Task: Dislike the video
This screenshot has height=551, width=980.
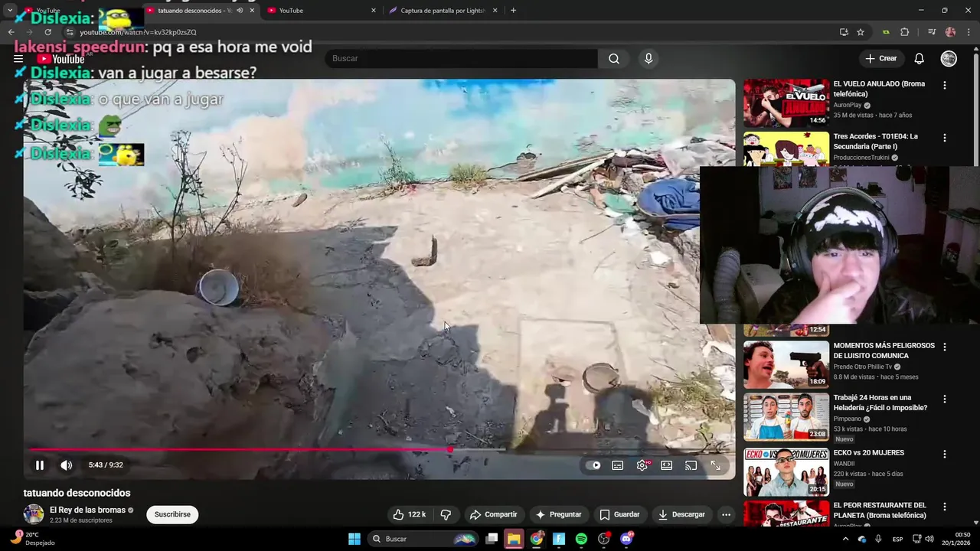Action: tap(446, 514)
